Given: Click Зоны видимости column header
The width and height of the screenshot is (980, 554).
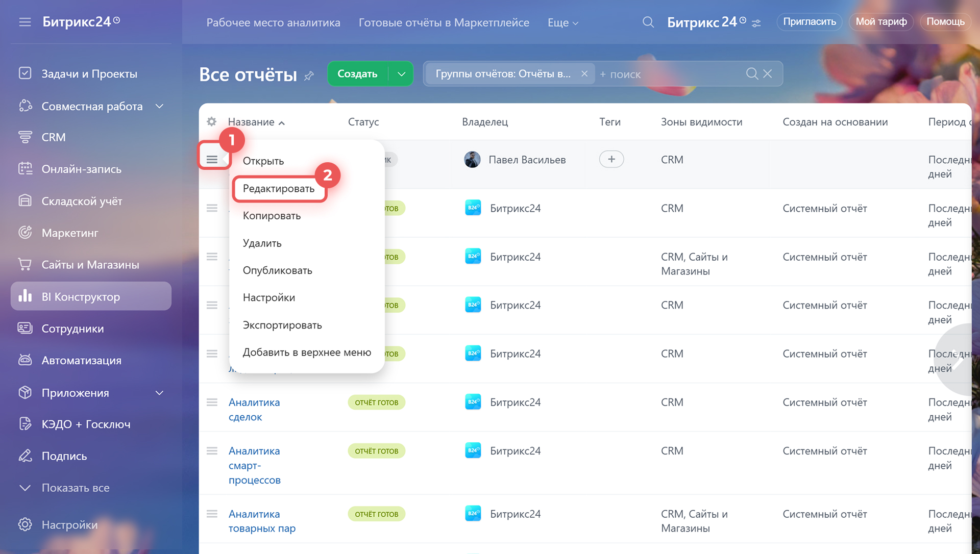Looking at the screenshot, I should (701, 122).
